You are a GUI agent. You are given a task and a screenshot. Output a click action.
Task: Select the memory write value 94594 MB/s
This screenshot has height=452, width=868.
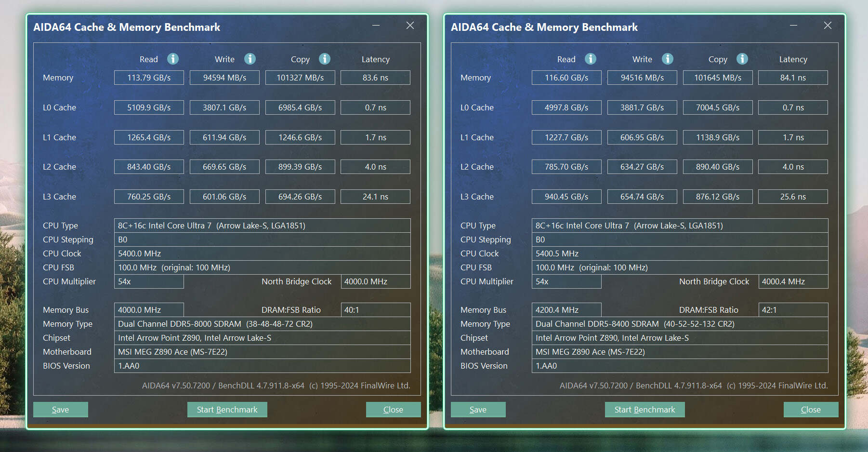click(x=224, y=78)
